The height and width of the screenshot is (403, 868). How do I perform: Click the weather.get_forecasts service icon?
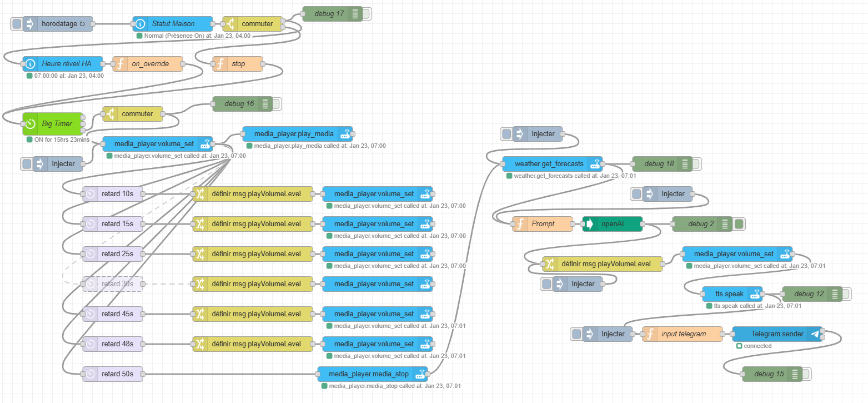pos(595,164)
